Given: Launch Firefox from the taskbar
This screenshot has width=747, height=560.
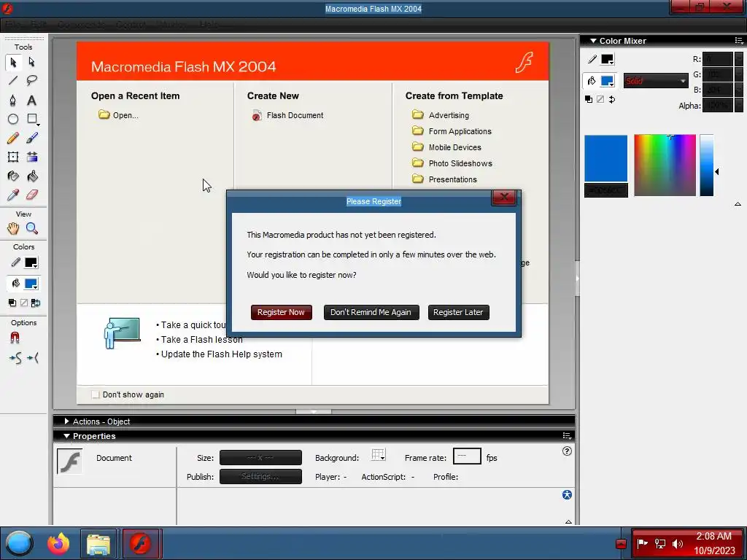Looking at the screenshot, I should (x=58, y=543).
